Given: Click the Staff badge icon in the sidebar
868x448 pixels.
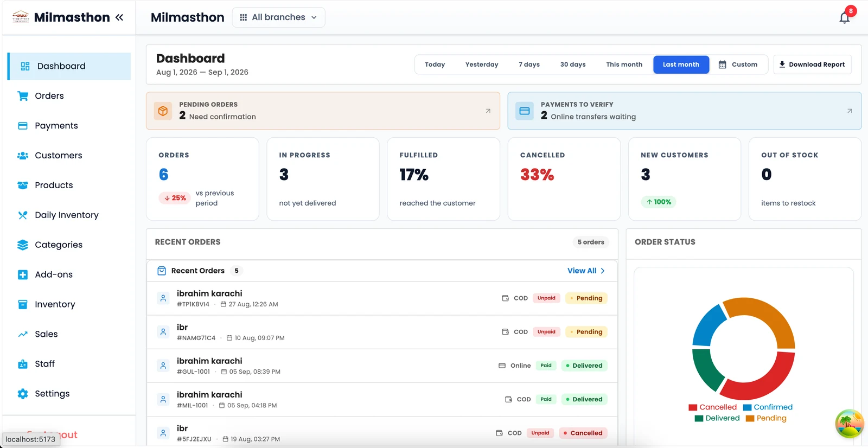Looking at the screenshot, I should click(23, 364).
